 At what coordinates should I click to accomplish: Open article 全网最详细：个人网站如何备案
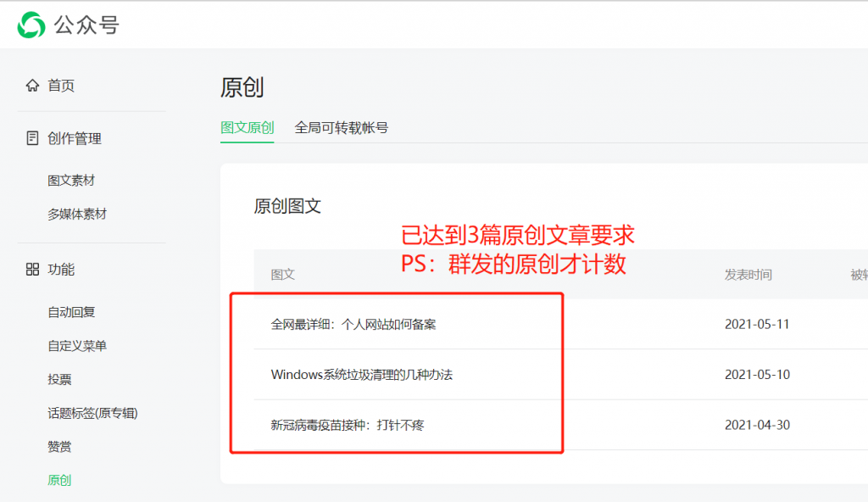pyautogui.click(x=353, y=324)
